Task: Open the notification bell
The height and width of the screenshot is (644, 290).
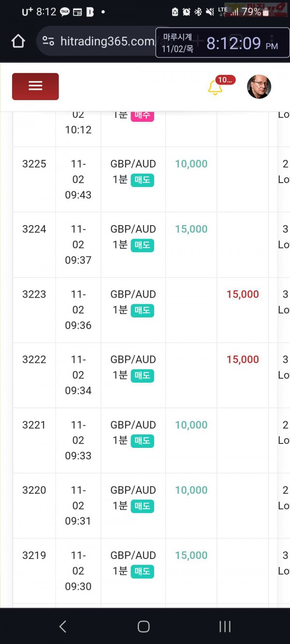Action: coord(215,87)
